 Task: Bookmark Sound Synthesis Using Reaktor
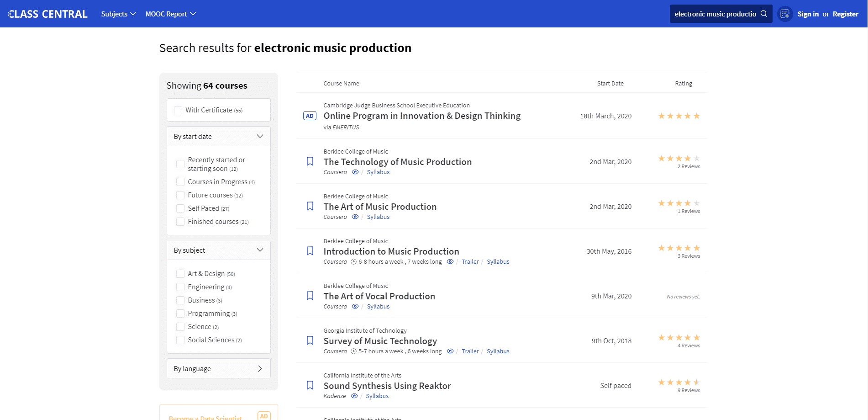click(x=310, y=385)
